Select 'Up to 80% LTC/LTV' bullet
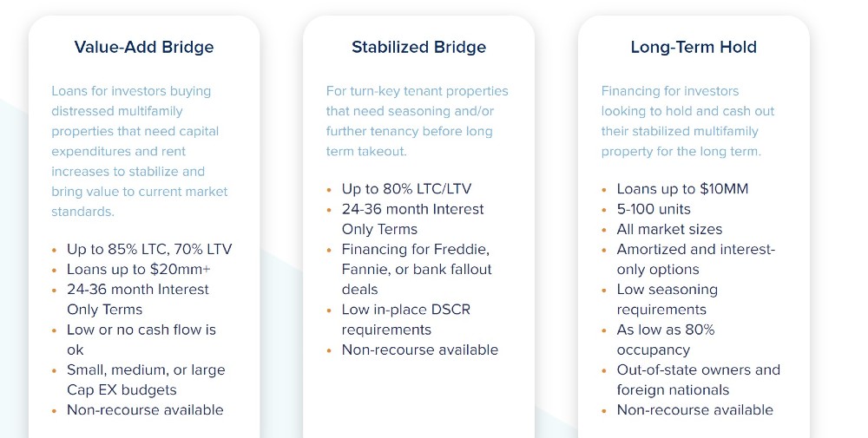This screenshot has width=868, height=438. tap(406, 189)
